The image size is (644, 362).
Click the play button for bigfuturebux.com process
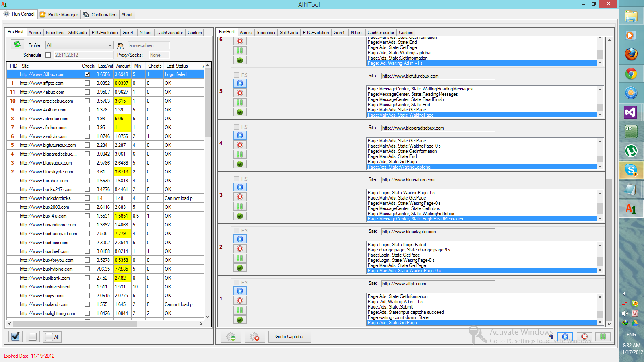point(240,83)
